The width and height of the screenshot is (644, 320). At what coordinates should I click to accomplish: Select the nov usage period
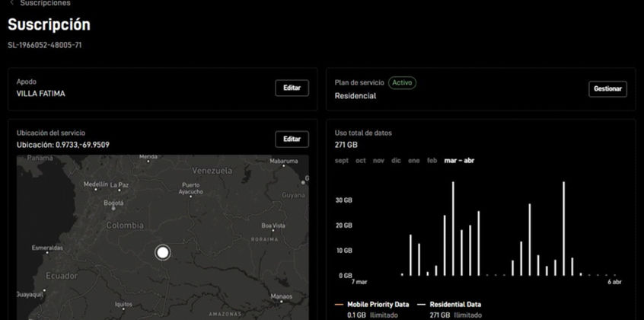pyautogui.click(x=378, y=161)
